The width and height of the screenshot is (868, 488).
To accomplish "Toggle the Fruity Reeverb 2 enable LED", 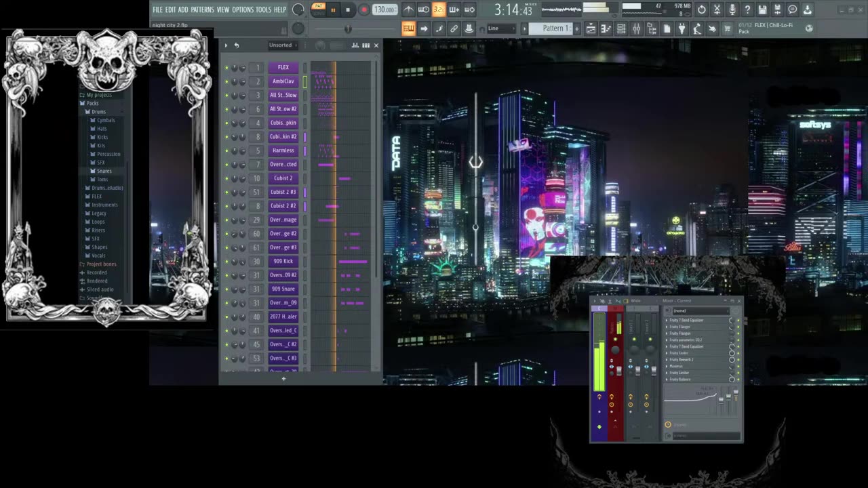I will [738, 360].
